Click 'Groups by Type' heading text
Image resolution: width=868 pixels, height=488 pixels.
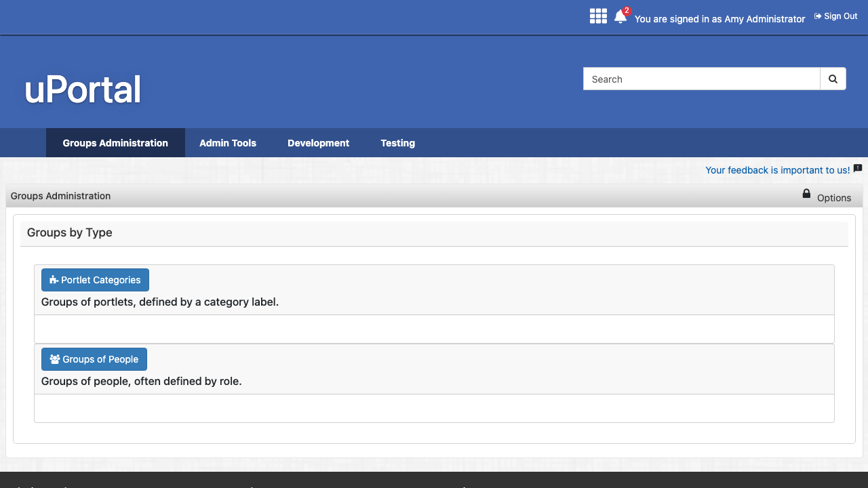coord(70,232)
